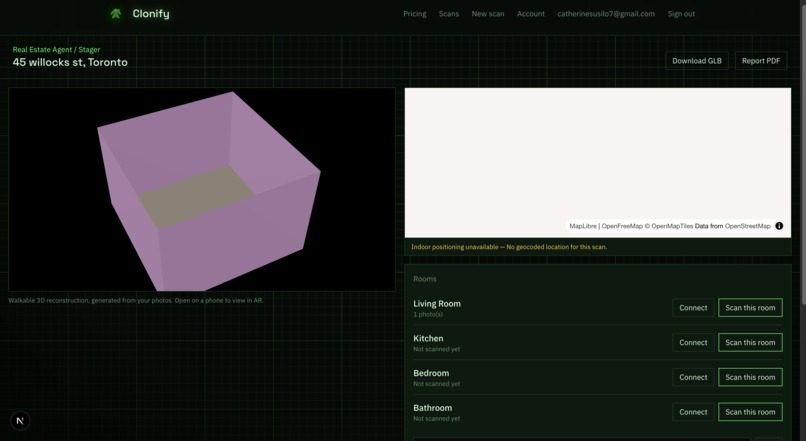Open the MapLibre attribution link
The width and height of the screenshot is (806, 441).
(x=583, y=226)
